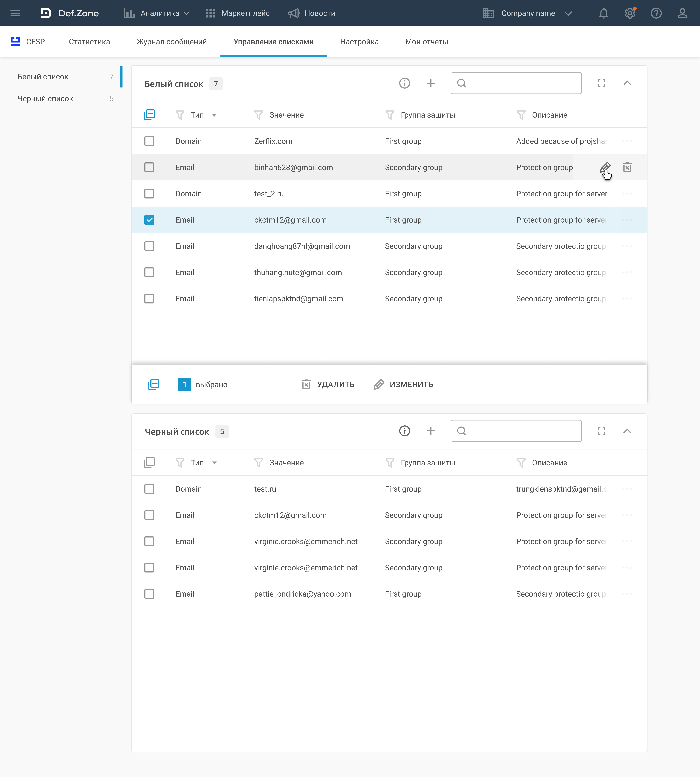The image size is (700, 777).
Task: Tick checkbox for pattie_ondricka@yahoo.com row
Action: 149,594
